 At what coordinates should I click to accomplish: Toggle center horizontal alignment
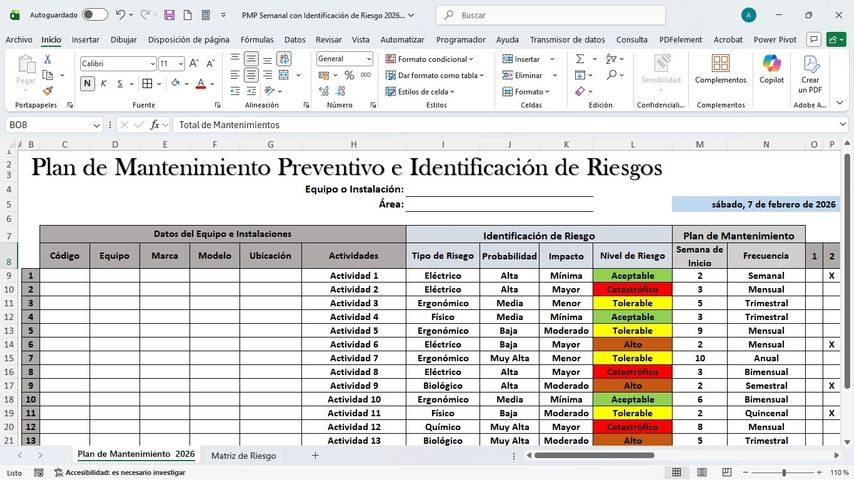[x=251, y=75]
